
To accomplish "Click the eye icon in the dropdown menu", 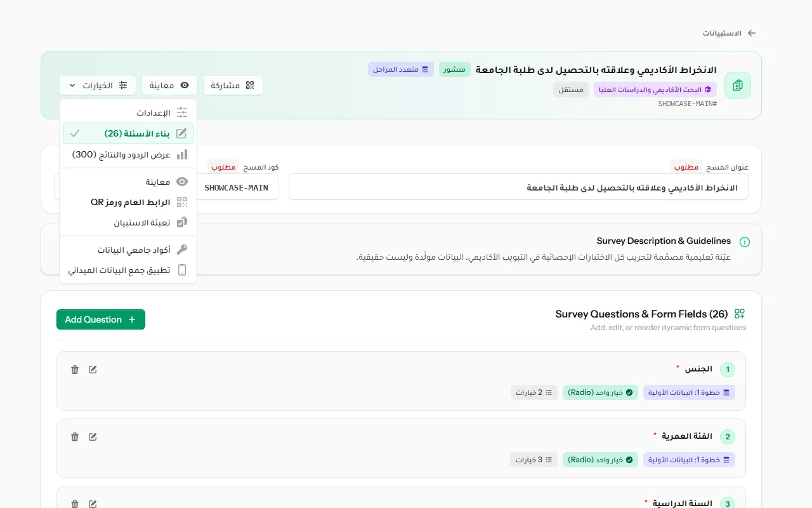I will 182,182.
